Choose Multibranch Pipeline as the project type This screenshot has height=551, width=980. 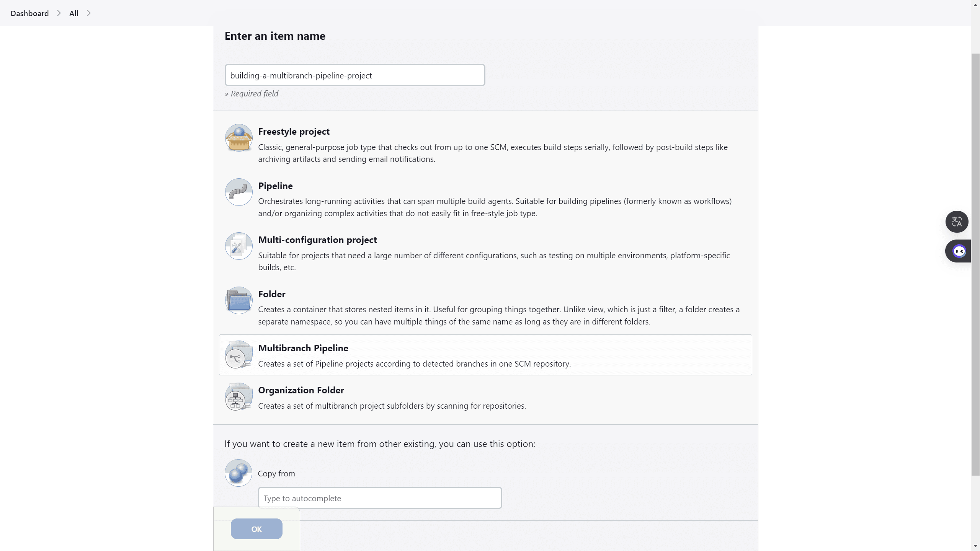pyautogui.click(x=303, y=348)
